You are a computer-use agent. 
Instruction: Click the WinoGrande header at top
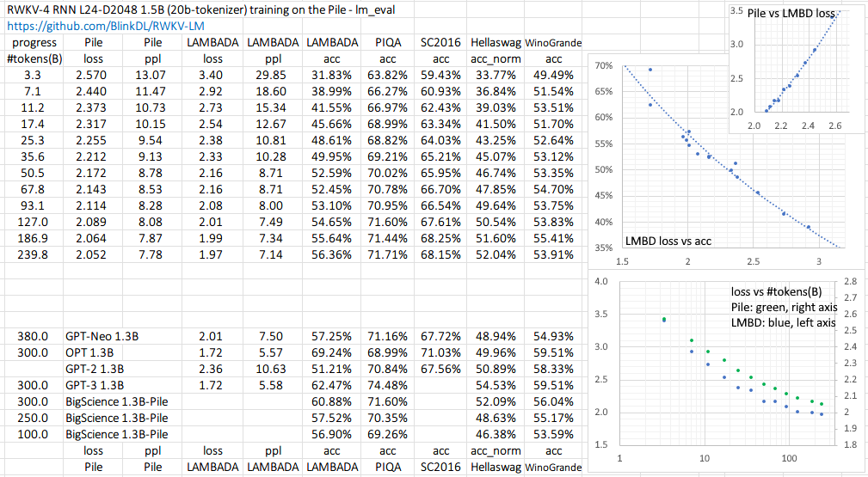(553, 42)
